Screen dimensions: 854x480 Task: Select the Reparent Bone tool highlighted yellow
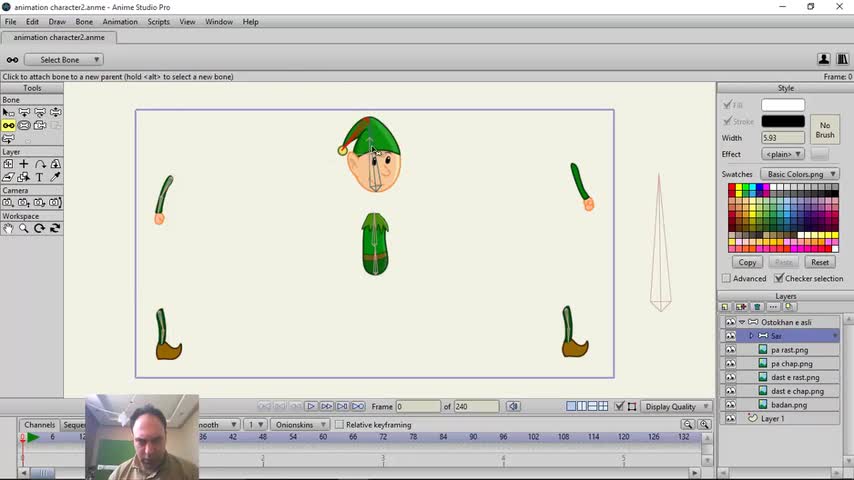click(8, 125)
